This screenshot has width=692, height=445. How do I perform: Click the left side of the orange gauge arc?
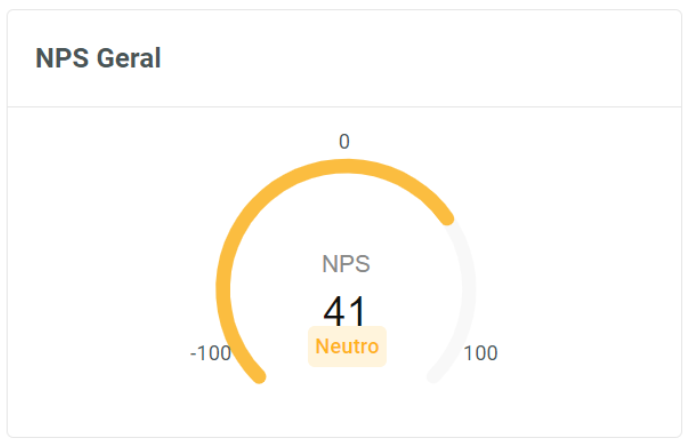[224, 290]
